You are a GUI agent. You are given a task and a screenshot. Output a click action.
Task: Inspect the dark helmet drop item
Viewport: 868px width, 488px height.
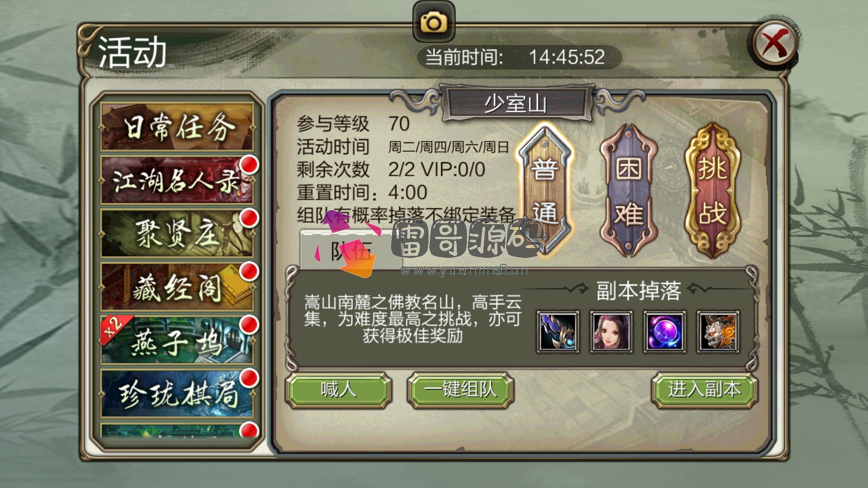[558, 332]
